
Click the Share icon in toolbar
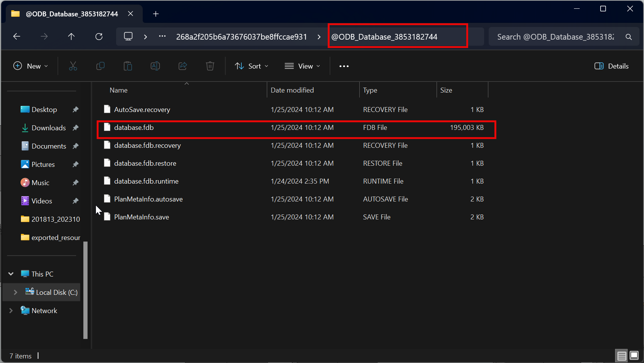183,66
